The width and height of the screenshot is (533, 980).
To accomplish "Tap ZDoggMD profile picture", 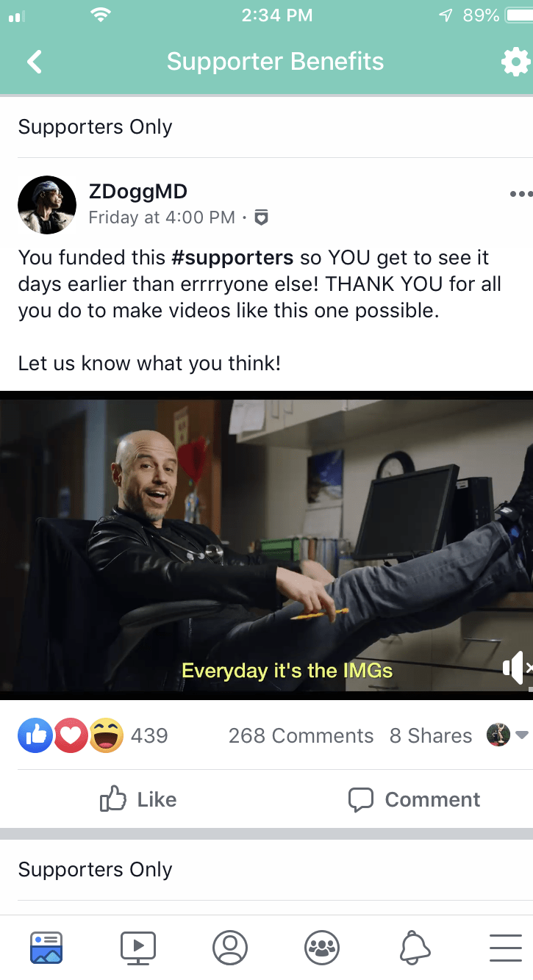I will 47,205.
